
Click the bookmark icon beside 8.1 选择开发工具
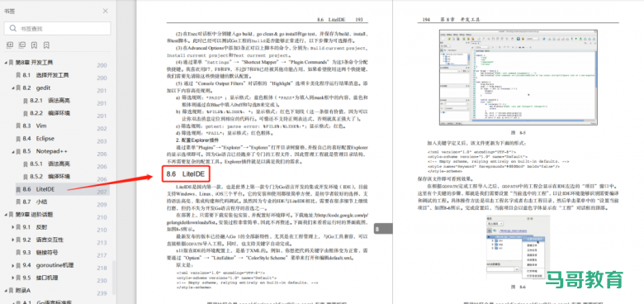pos(18,75)
